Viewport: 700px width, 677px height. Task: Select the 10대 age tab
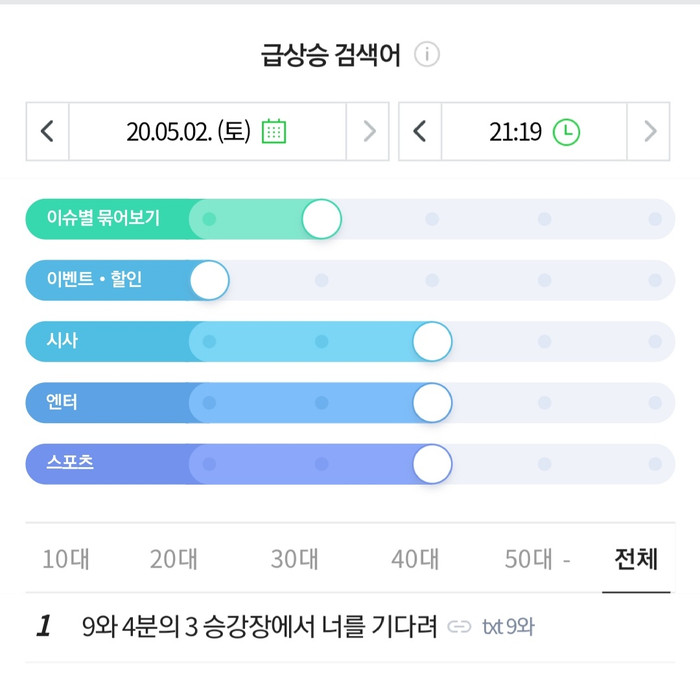66,559
